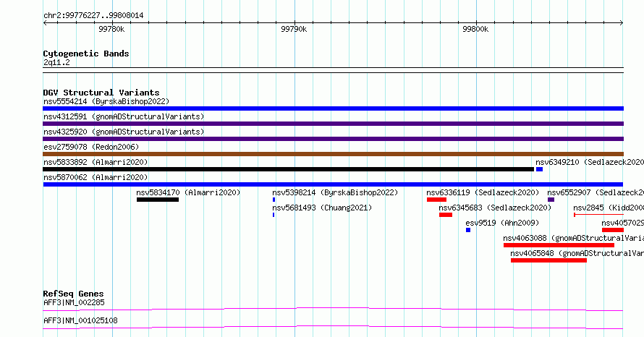Click the ruler's left arrowhead
This screenshot has width=644, height=337.
pos(45,23)
